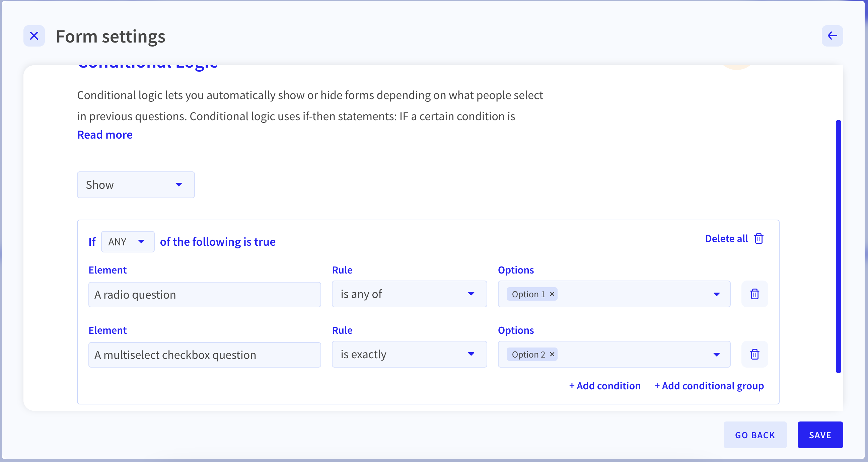Screen dimensions: 868x462
Task: Delete the multiselect checkbox condition row
Action: click(755, 354)
